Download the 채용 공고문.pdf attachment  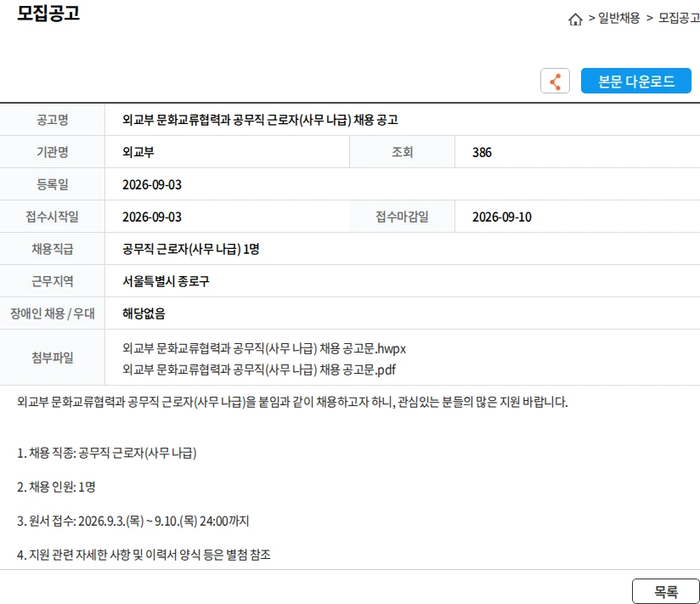pyautogui.click(x=259, y=370)
